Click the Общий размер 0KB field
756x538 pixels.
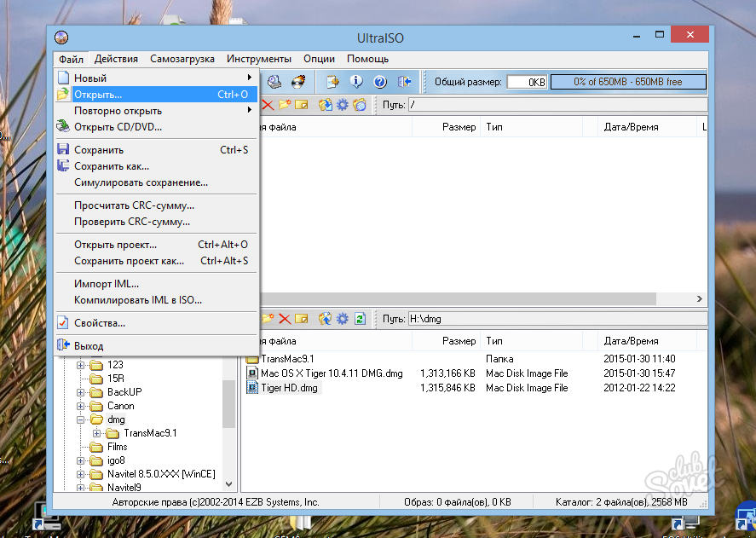tap(527, 82)
